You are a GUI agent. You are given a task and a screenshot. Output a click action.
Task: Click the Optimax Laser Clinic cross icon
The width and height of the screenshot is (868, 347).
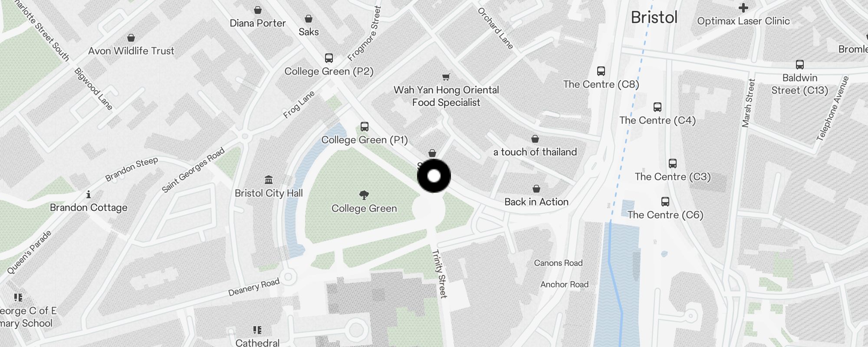[x=743, y=8]
